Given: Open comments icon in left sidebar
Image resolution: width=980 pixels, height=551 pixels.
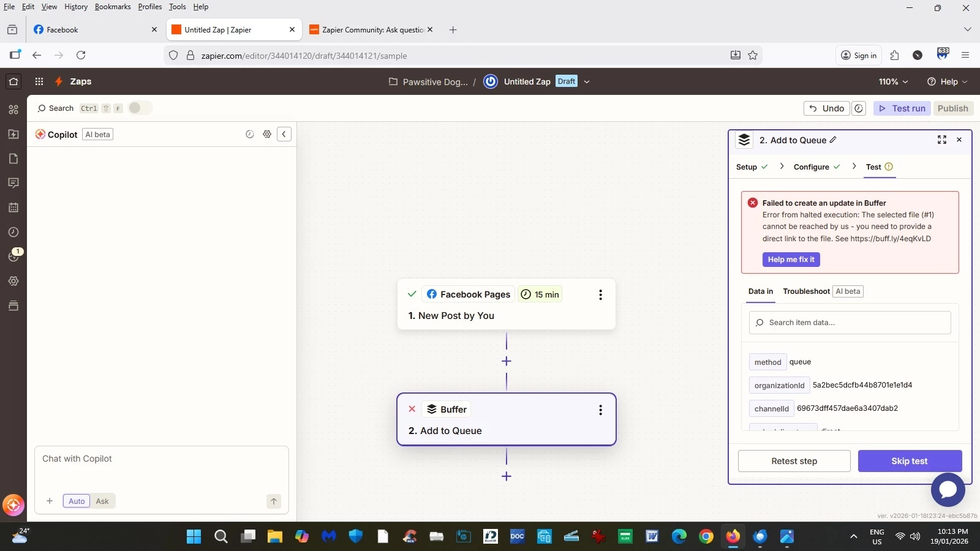Looking at the screenshot, I should click(x=13, y=183).
